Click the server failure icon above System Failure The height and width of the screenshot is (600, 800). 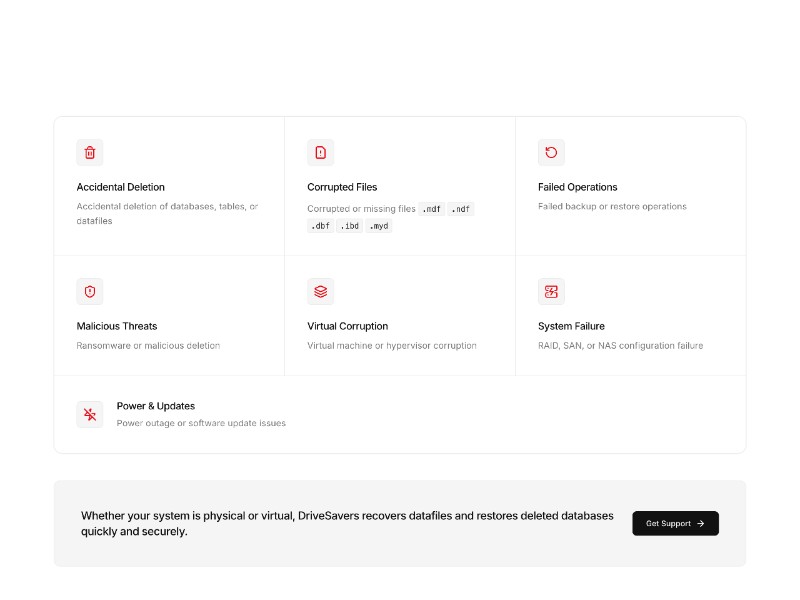coord(551,291)
